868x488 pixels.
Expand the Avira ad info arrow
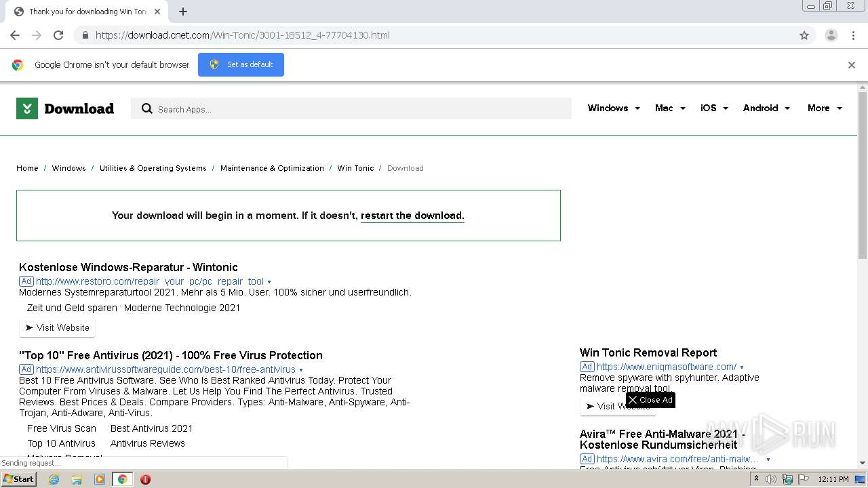tap(768, 460)
